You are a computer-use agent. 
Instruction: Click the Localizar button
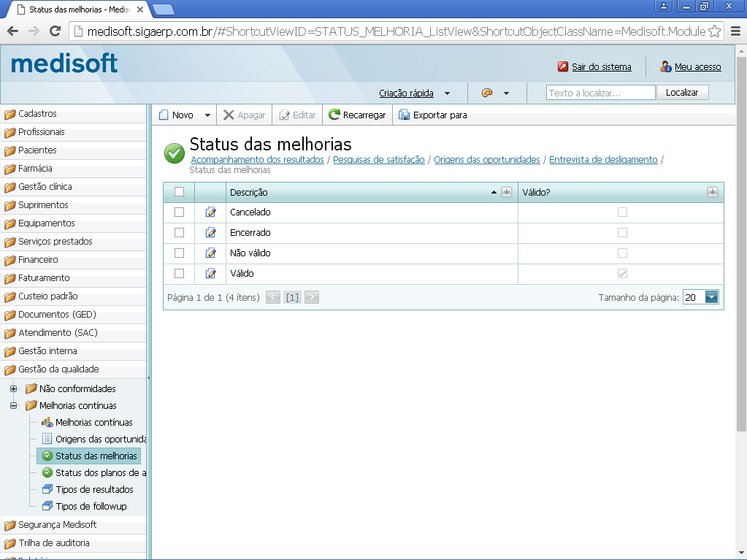coord(682,92)
